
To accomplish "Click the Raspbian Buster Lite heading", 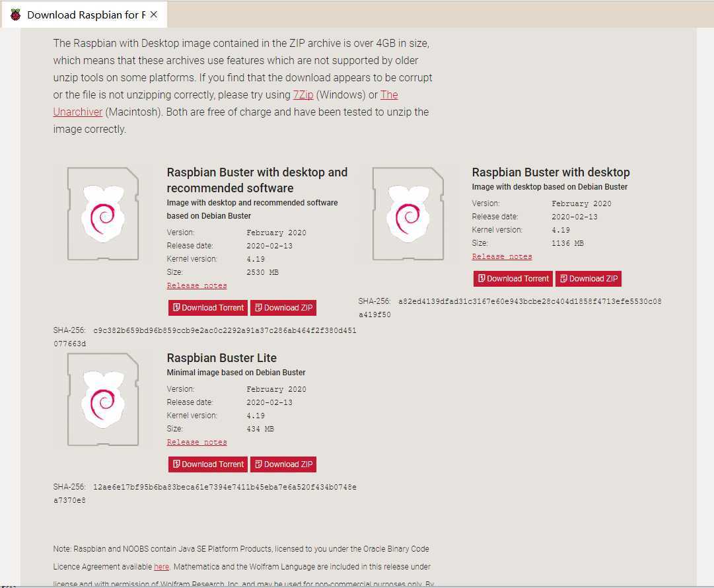I will pos(221,358).
